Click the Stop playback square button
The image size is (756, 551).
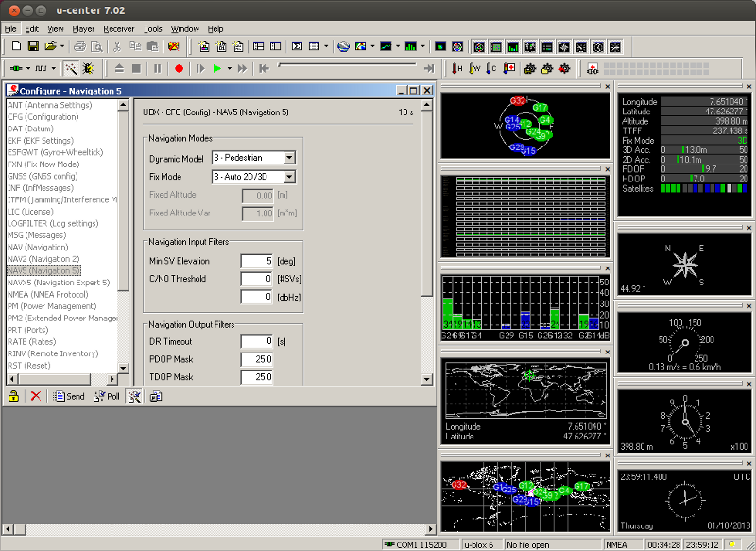point(136,69)
